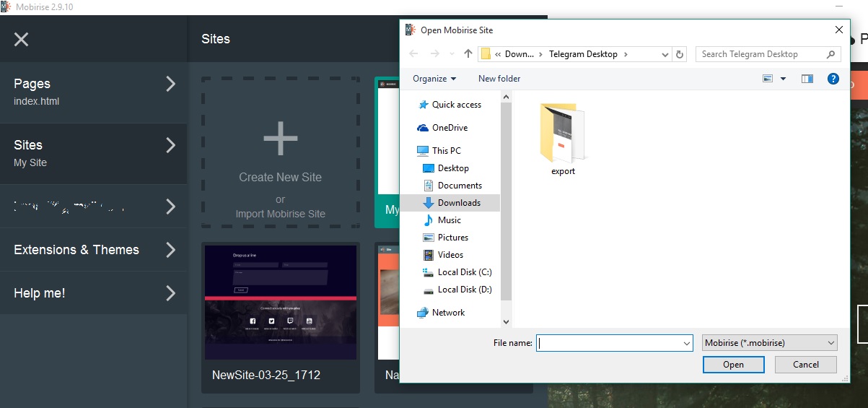868x408 pixels.
Task: Open the Pages menu item
Action: coord(93,91)
